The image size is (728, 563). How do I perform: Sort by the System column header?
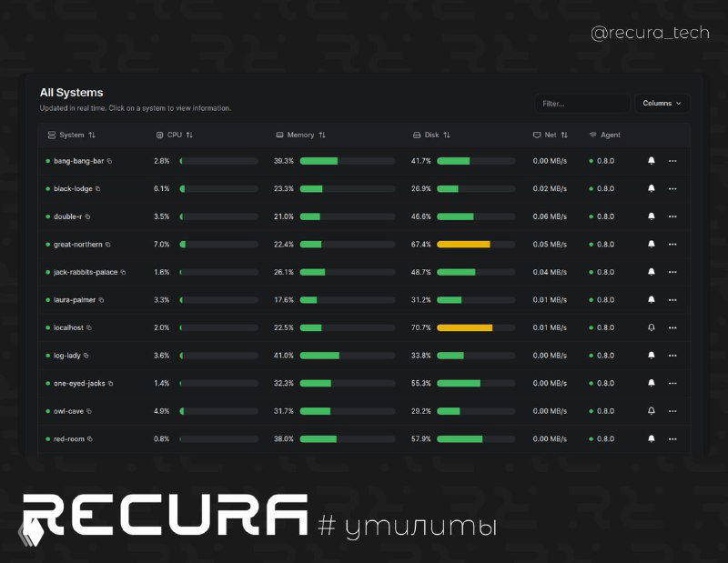(72, 135)
